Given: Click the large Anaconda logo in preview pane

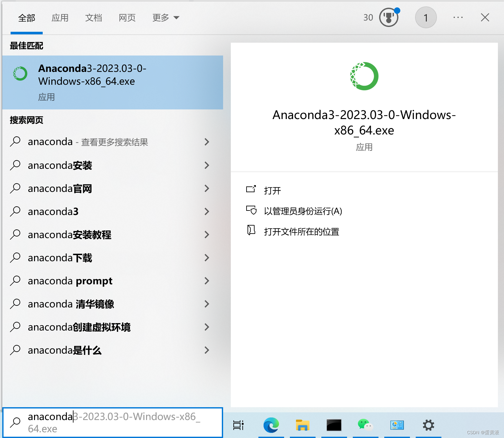Looking at the screenshot, I should (x=364, y=76).
